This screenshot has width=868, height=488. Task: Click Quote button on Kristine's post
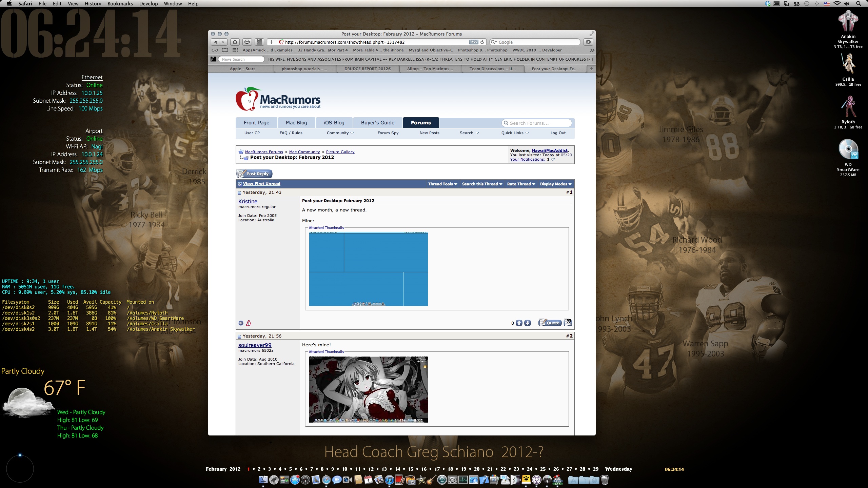[x=550, y=323]
